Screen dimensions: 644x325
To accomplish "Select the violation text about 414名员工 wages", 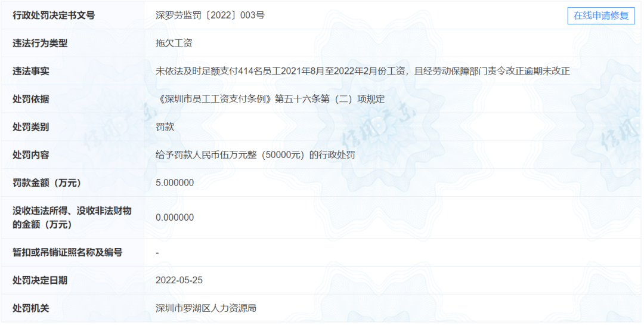I will pyautogui.click(x=363, y=71).
